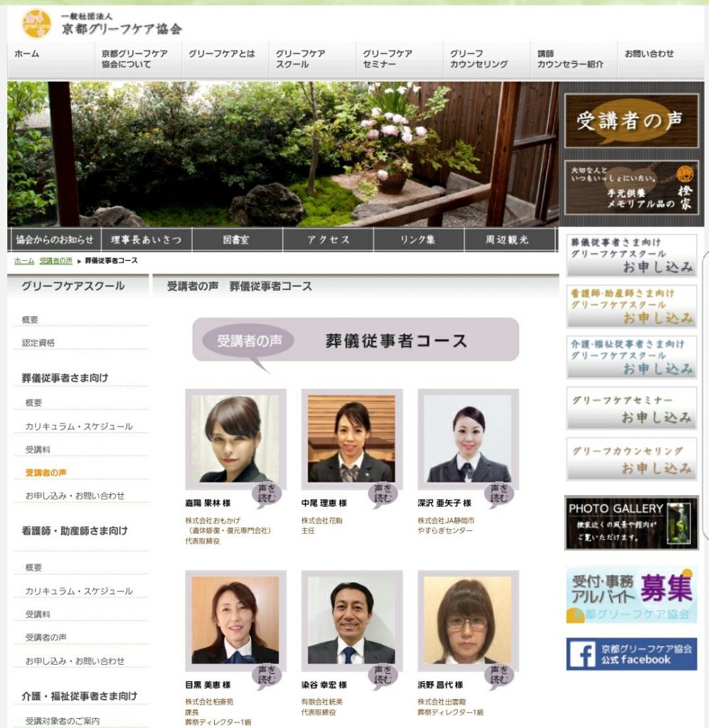Select the 理事長あいさつ tab
The image size is (709, 728).
click(146, 240)
